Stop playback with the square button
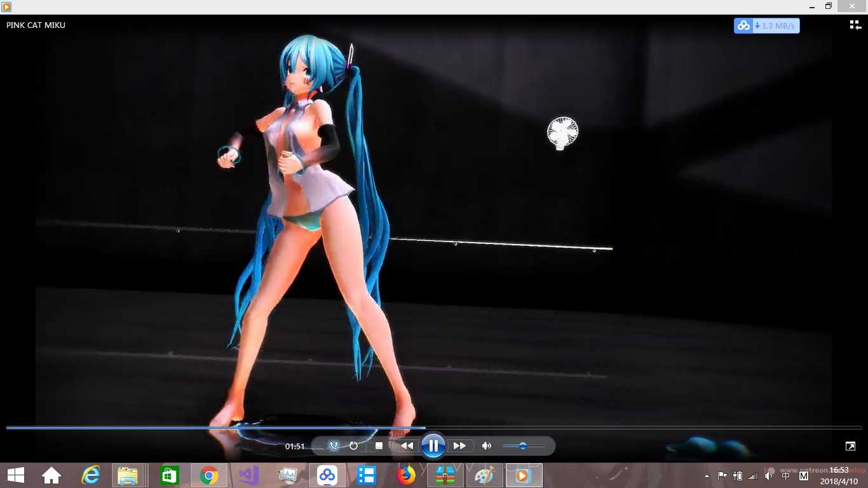Viewport: 868px width, 488px height. coord(379,446)
